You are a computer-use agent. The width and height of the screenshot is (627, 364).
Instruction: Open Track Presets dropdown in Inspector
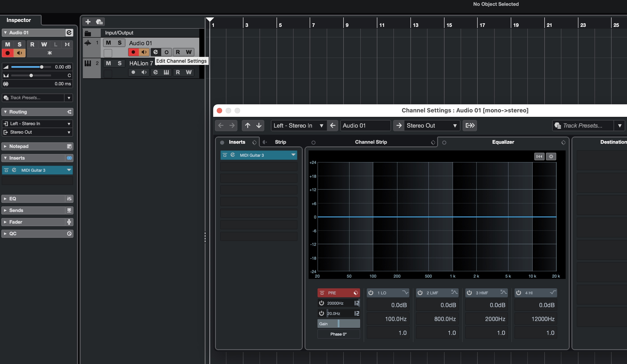pyautogui.click(x=69, y=98)
